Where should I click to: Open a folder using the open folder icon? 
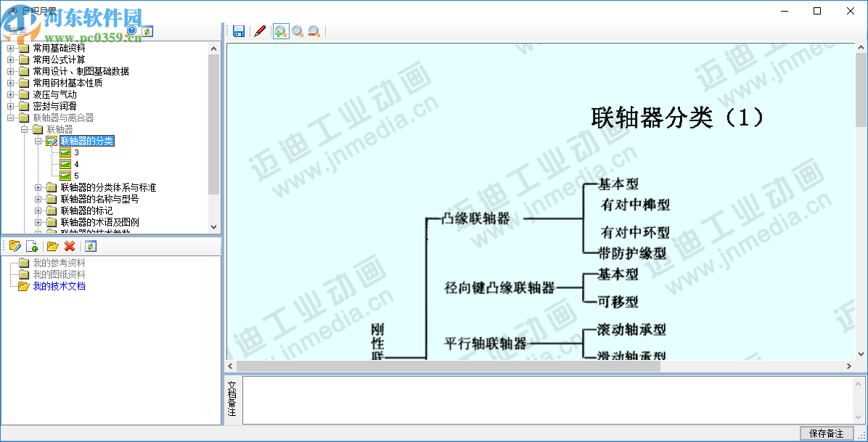[52, 246]
